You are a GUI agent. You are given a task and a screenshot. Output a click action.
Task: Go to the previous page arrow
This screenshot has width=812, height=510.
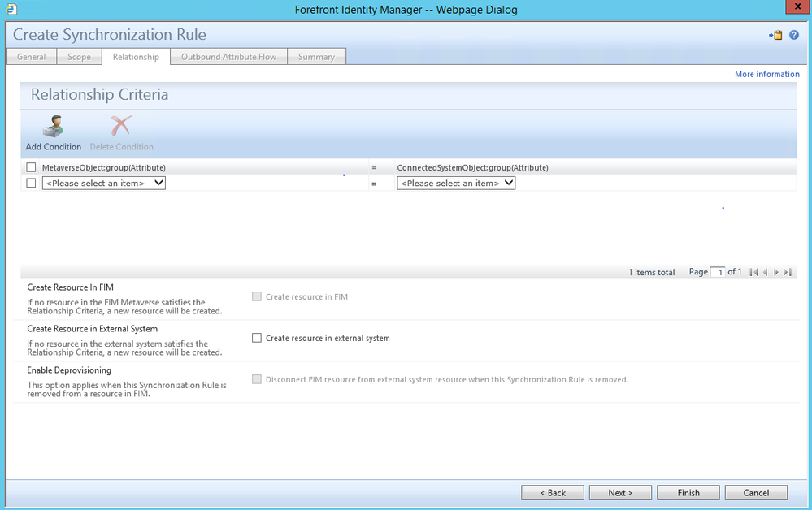766,272
